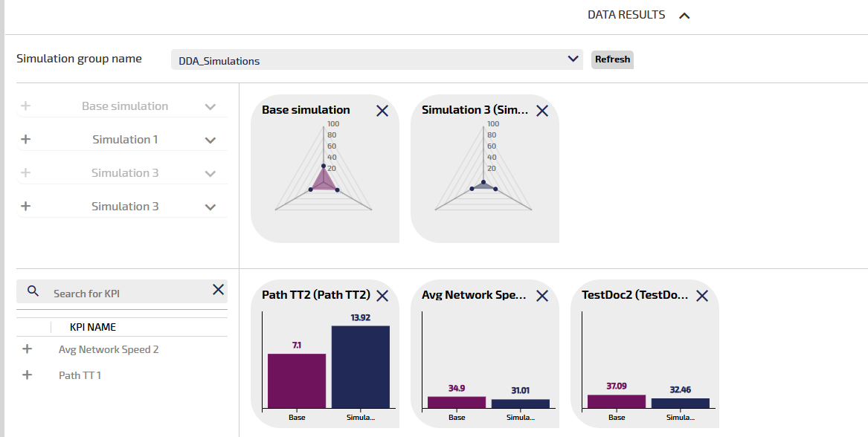Add Simulation 1 using plus icon
The width and height of the screenshot is (868, 437).
pos(26,139)
